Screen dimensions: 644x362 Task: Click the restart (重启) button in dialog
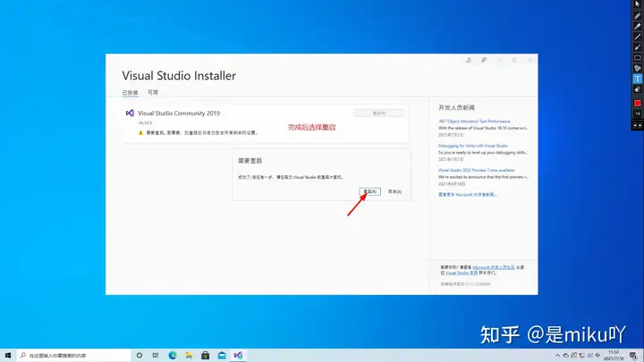pyautogui.click(x=370, y=191)
